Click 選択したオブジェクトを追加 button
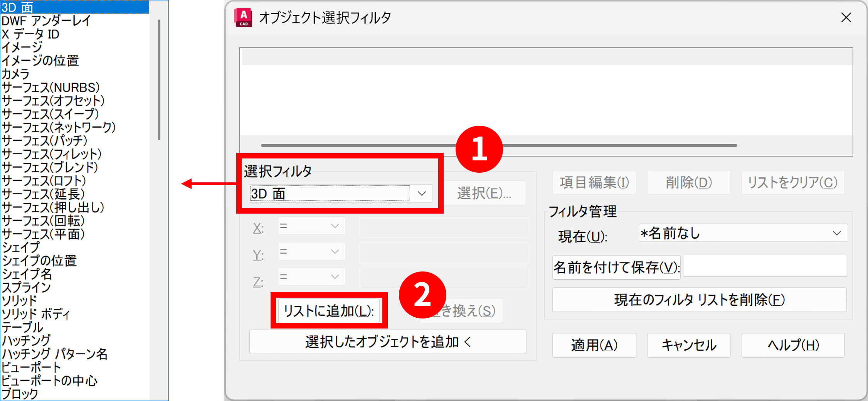This screenshot has width=868, height=401. (388, 342)
